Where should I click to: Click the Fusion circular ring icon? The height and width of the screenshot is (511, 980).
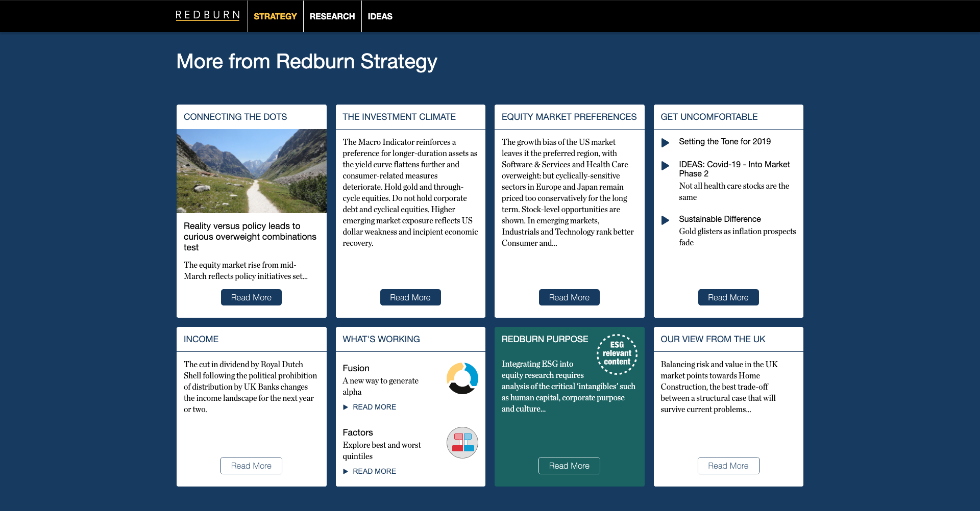pyautogui.click(x=462, y=378)
